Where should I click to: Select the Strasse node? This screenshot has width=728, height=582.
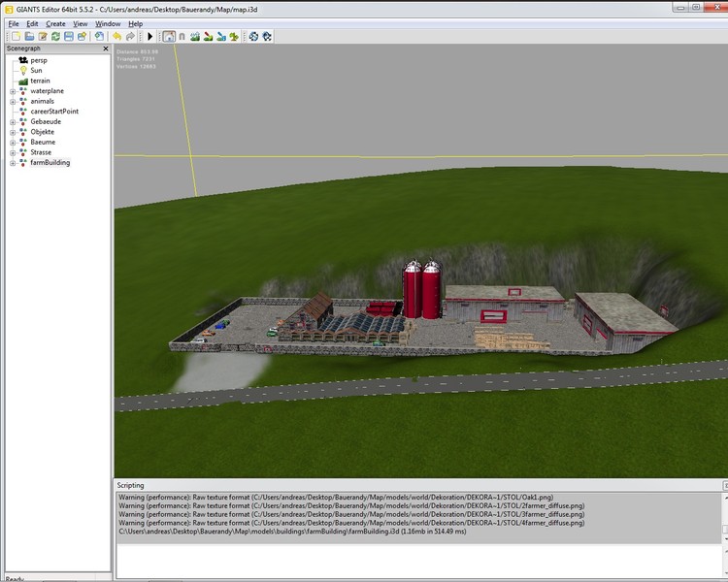(41, 152)
